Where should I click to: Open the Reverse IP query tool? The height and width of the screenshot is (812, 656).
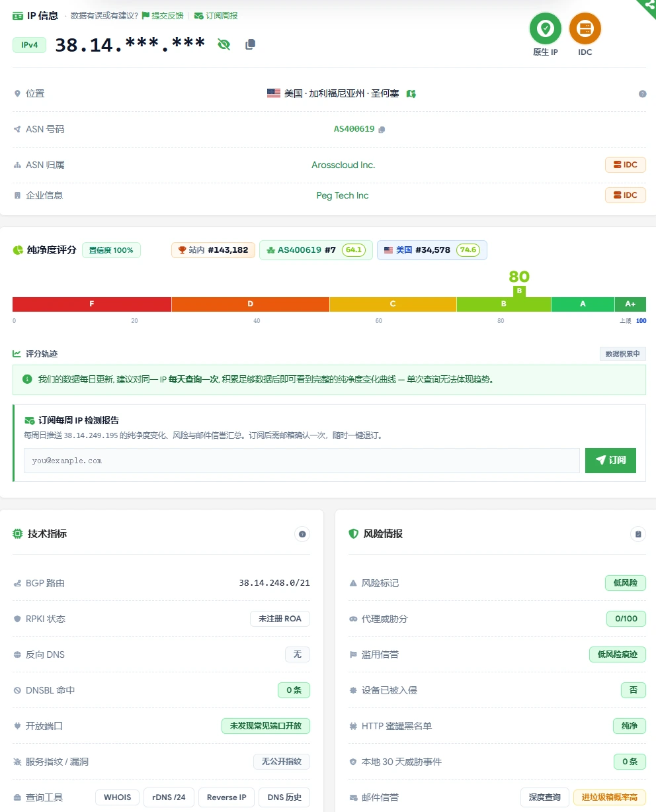click(227, 797)
